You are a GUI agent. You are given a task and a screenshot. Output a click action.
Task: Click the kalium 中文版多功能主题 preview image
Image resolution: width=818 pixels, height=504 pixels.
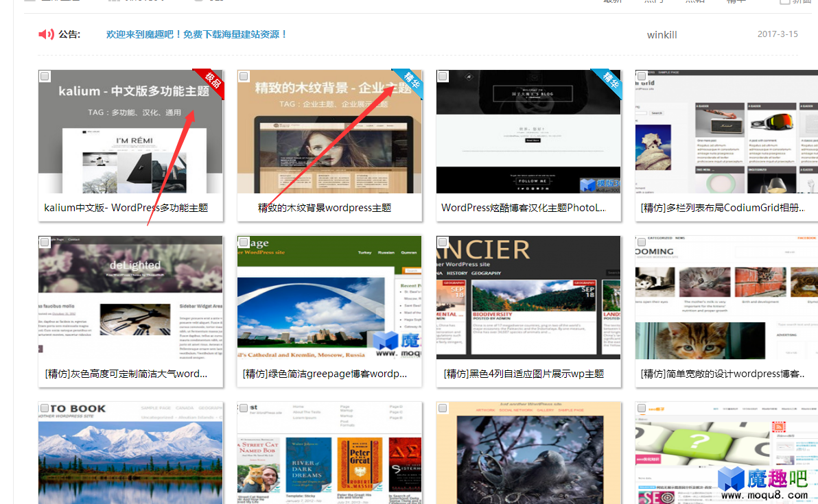(130, 132)
